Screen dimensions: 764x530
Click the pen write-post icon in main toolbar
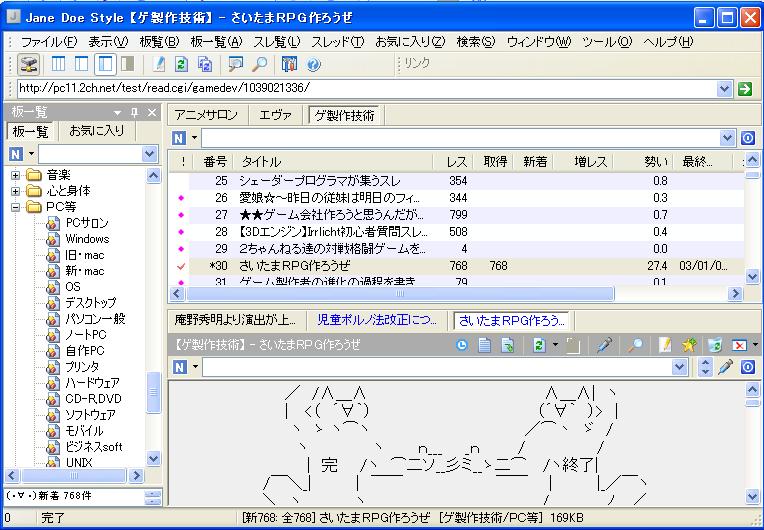coord(159,64)
